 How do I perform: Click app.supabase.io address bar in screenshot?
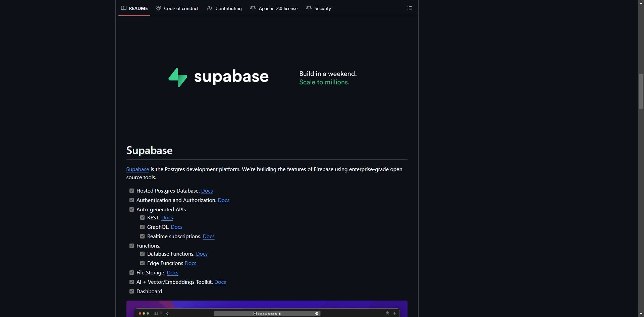(267, 313)
